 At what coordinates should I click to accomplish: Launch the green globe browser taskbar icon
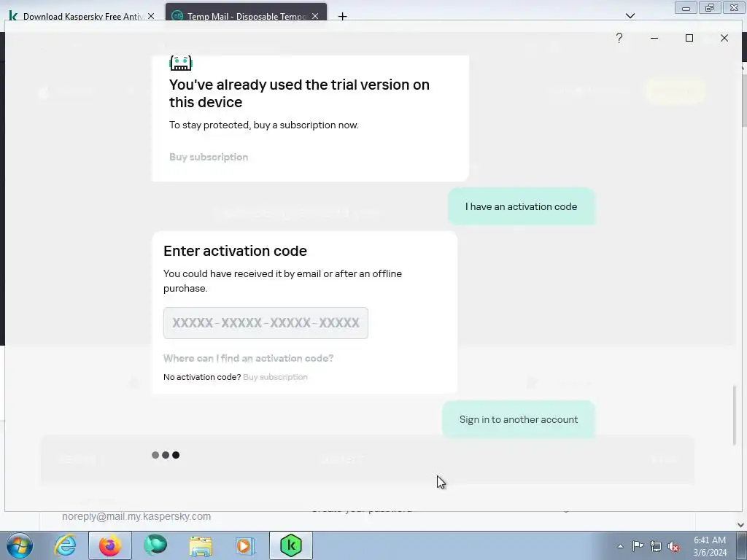pyautogui.click(x=155, y=545)
